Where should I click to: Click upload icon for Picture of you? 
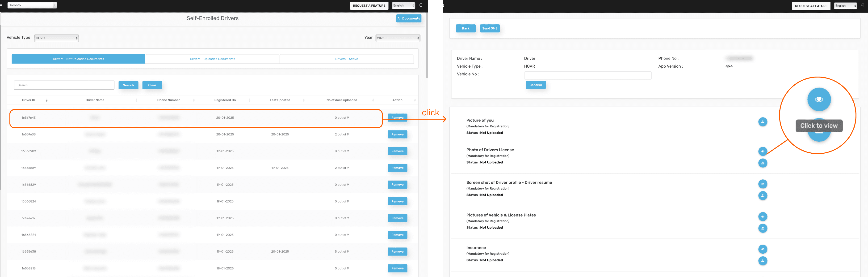click(763, 122)
